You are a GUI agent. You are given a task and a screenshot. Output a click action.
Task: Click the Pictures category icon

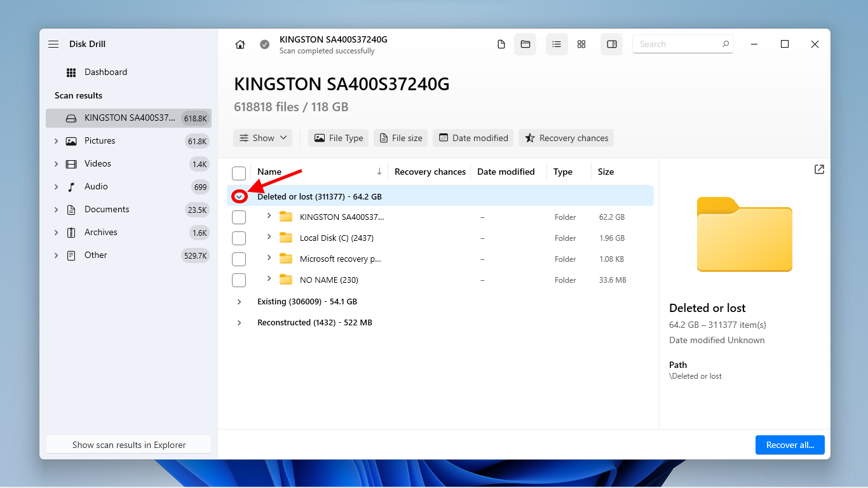coord(71,141)
